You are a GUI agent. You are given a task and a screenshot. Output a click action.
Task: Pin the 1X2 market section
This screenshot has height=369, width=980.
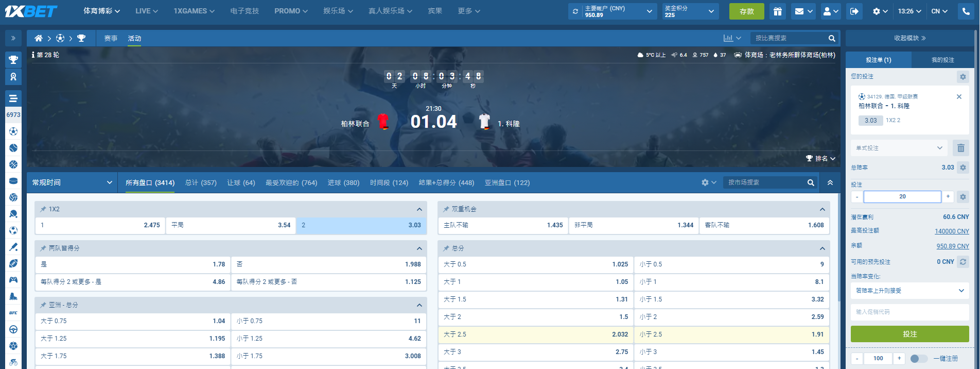point(43,209)
